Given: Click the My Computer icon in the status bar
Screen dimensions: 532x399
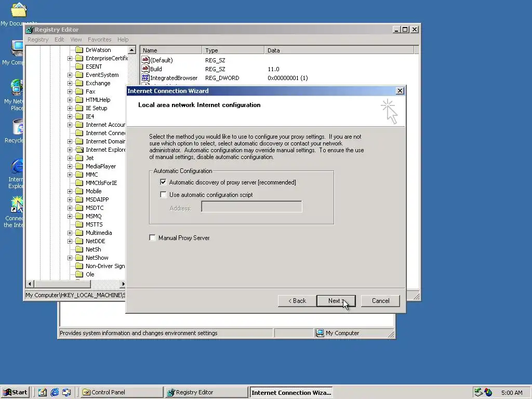Looking at the screenshot, I should click(320, 333).
